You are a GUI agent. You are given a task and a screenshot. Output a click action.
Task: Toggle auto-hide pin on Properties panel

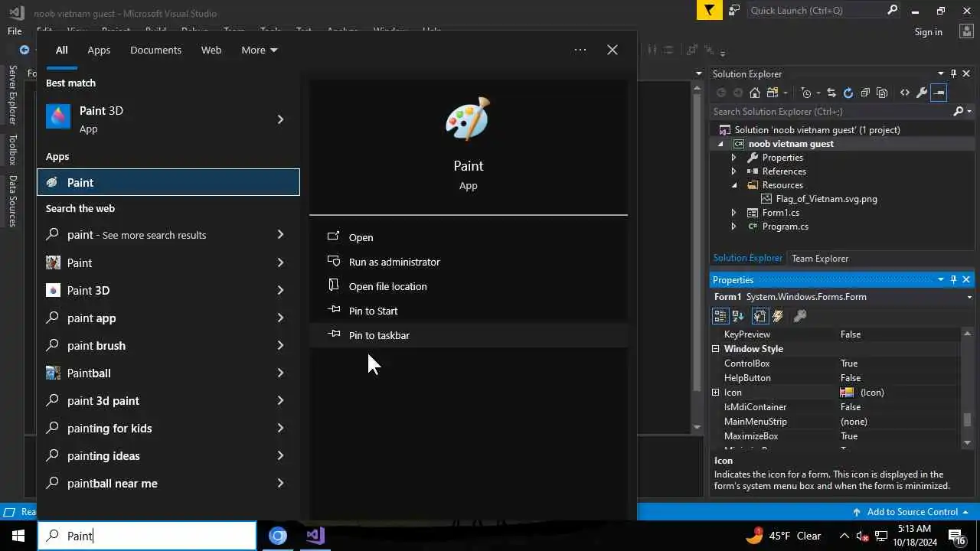953,279
